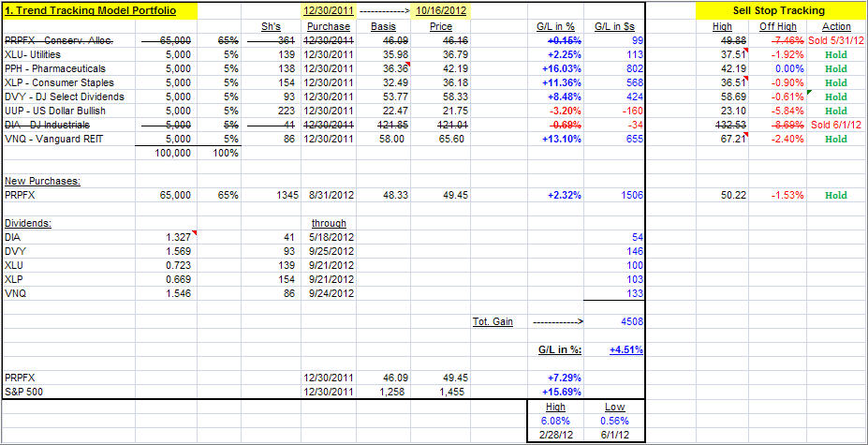Click the 'Sh's' column header
Viewport: 868px width, 445px height.
[272, 26]
